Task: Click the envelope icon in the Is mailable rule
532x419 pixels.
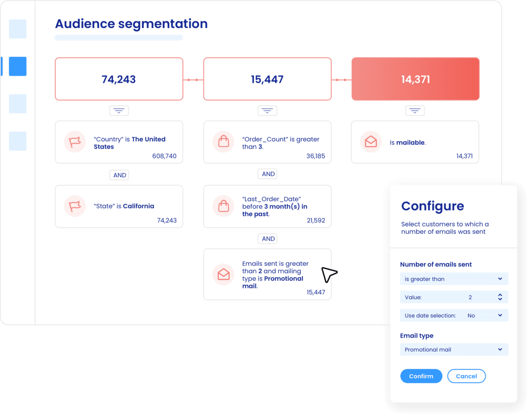Action: coord(371,142)
